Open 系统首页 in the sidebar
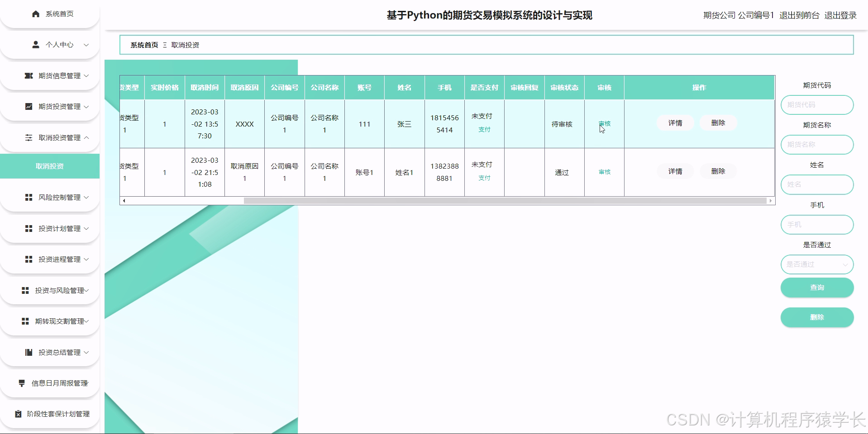The image size is (868, 434). pyautogui.click(x=50, y=14)
